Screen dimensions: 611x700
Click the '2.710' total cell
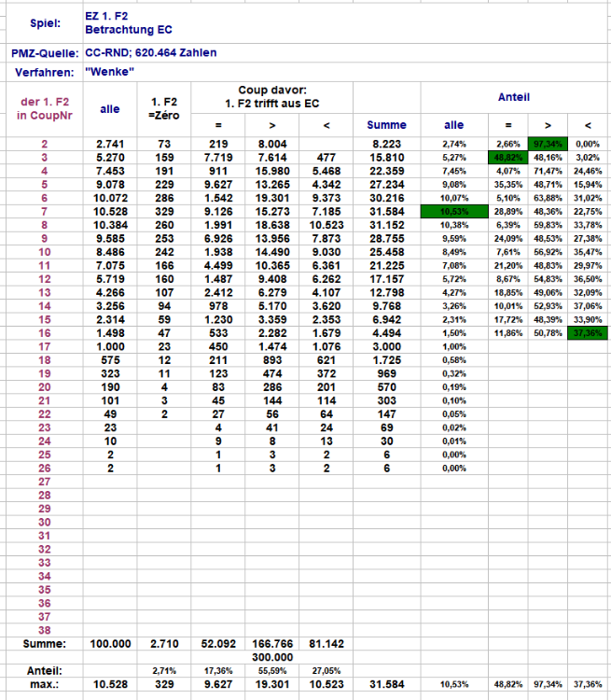click(164, 644)
